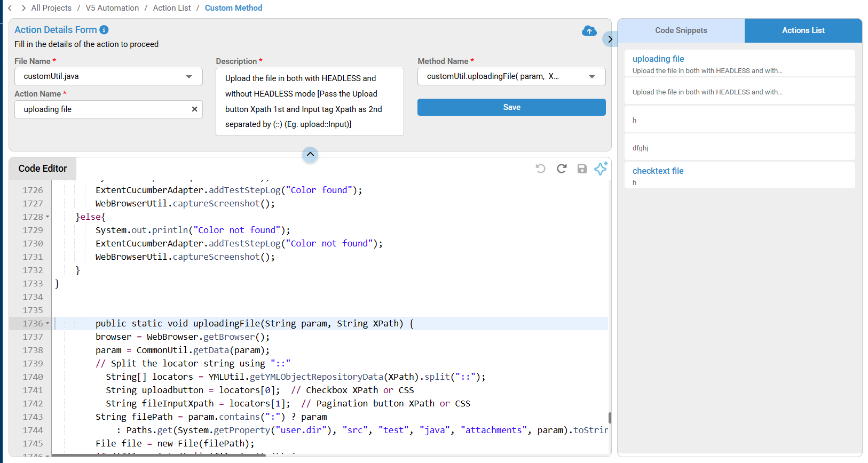The image size is (868, 463).
Task: Open the File Name dropdown
Action: coord(189,77)
